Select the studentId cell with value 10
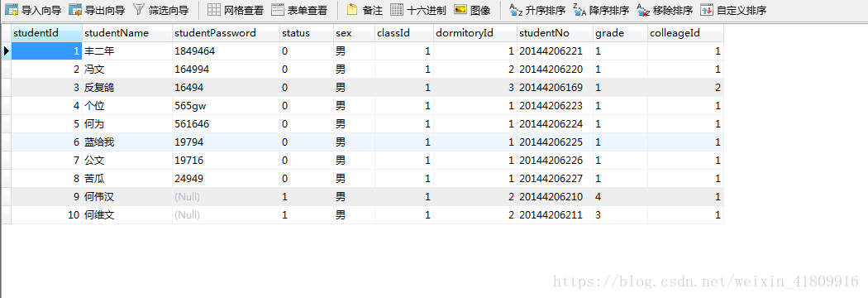Image resolution: width=868 pixels, height=298 pixels. point(47,215)
